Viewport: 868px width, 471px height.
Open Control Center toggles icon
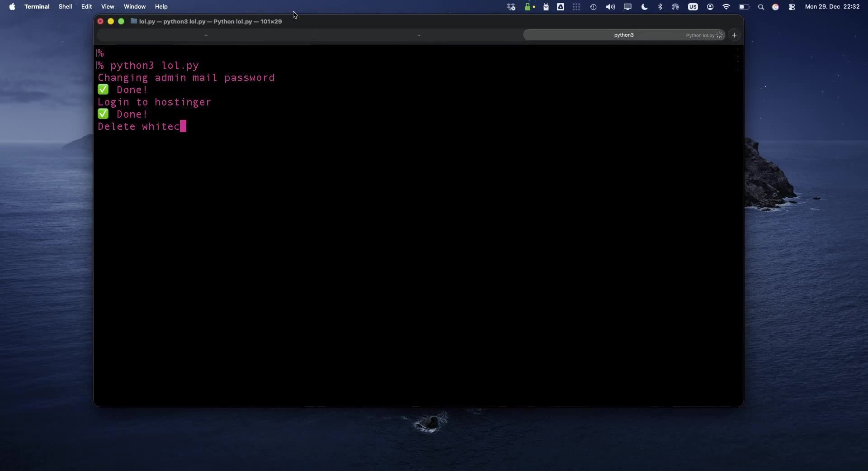pyautogui.click(x=792, y=7)
